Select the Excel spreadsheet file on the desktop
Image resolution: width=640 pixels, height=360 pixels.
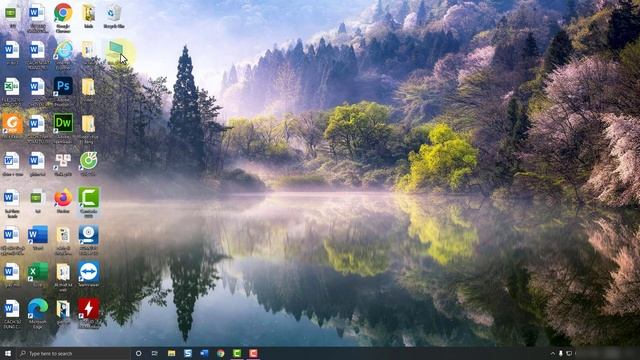pyautogui.click(x=11, y=87)
